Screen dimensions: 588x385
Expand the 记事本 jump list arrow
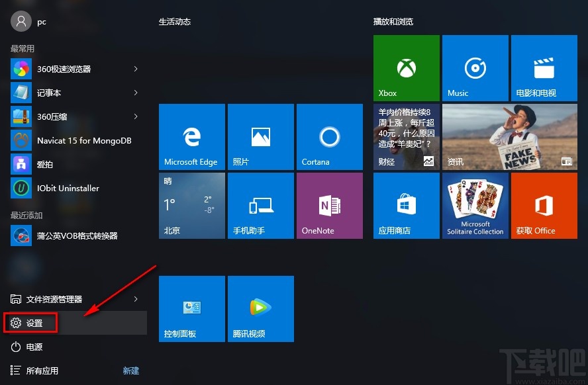click(135, 93)
